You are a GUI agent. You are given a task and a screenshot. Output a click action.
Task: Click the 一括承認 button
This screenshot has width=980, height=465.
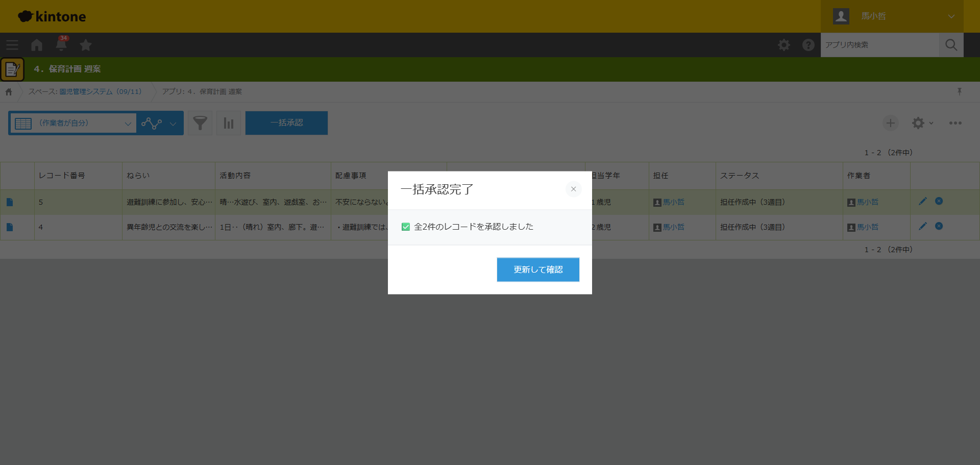pos(286,123)
